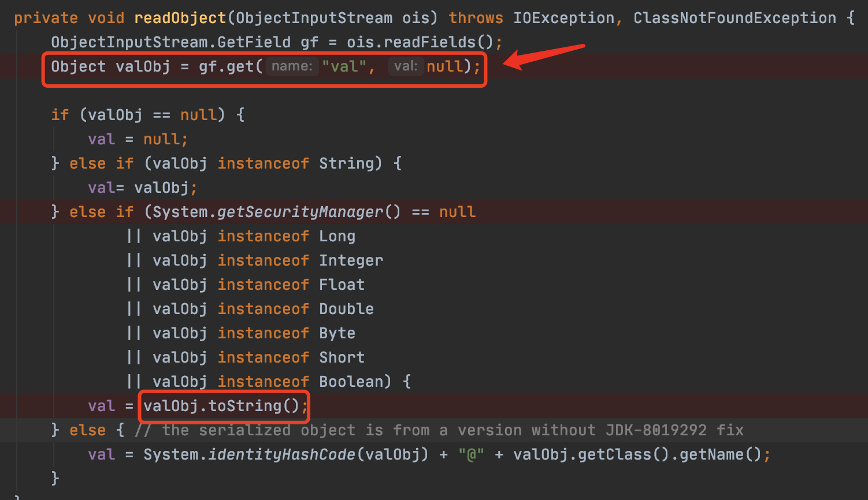Viewport: 868px width, 500px height.
Task: Click the "name:" parameter inlay hint
Action: 292,66
